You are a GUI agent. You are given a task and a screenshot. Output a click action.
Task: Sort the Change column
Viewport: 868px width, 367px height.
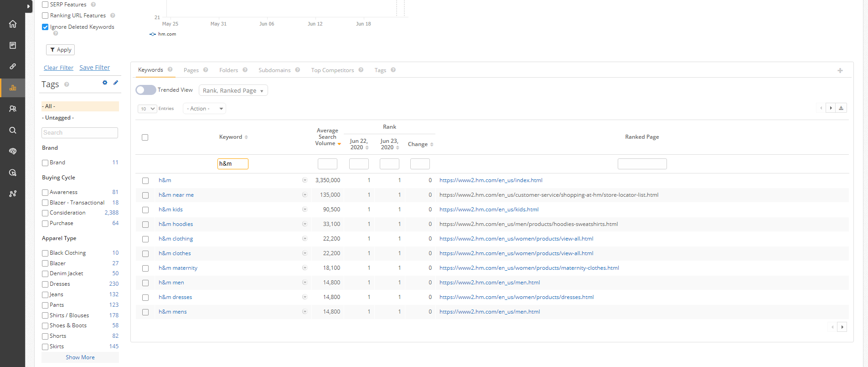(x=432, y=144)
